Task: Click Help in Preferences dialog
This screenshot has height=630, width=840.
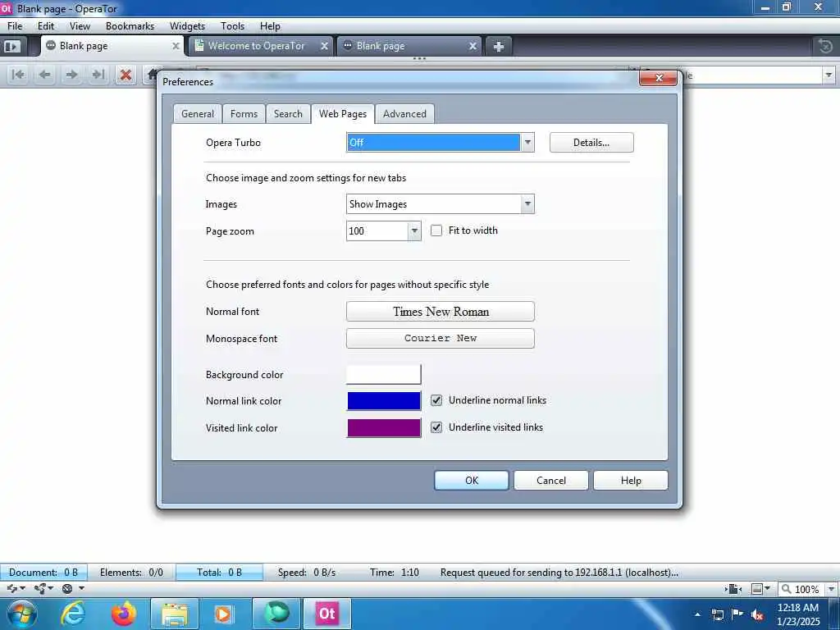Action: coord(631,481)
